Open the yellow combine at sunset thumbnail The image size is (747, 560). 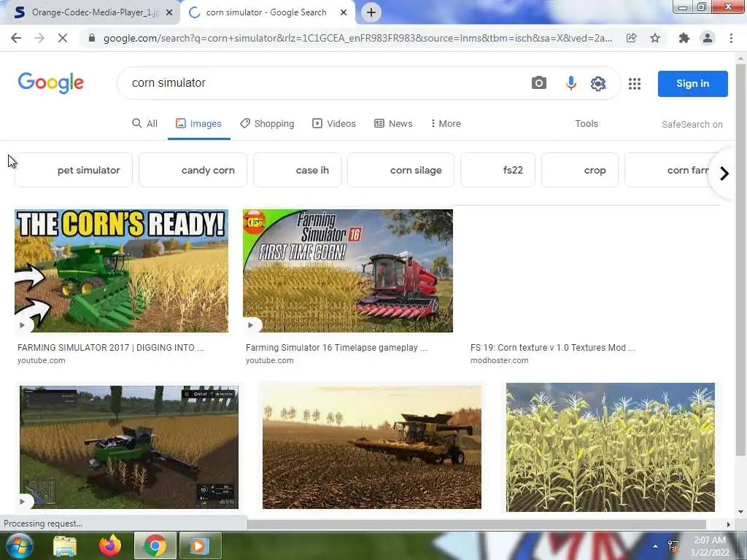pyautogui.click(x=372, y=447)
